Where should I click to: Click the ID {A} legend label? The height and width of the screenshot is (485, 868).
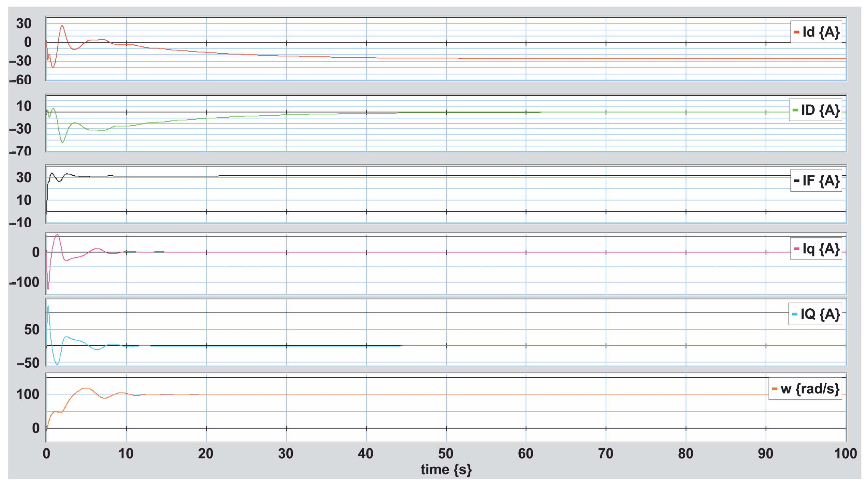click(820, 110)
